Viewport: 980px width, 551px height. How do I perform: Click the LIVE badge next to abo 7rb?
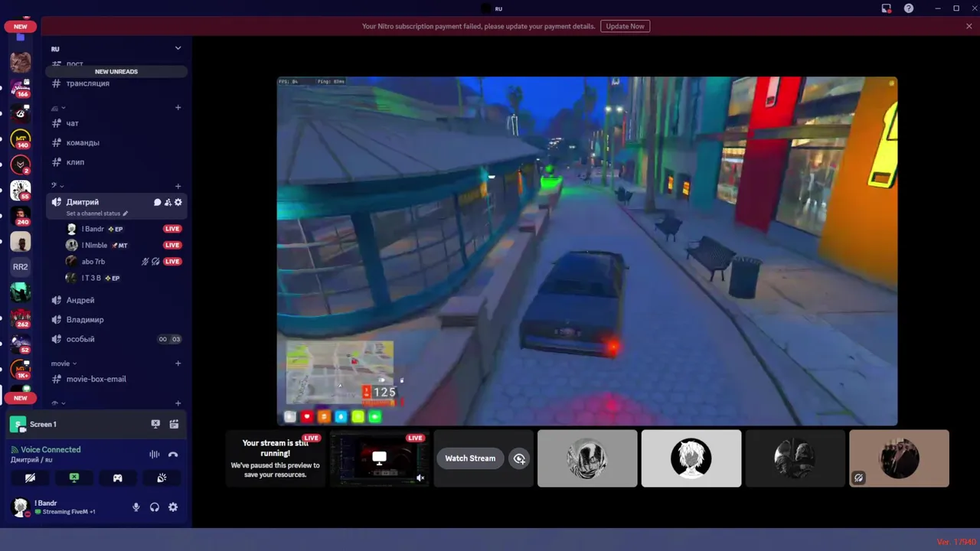pos(172,261)
